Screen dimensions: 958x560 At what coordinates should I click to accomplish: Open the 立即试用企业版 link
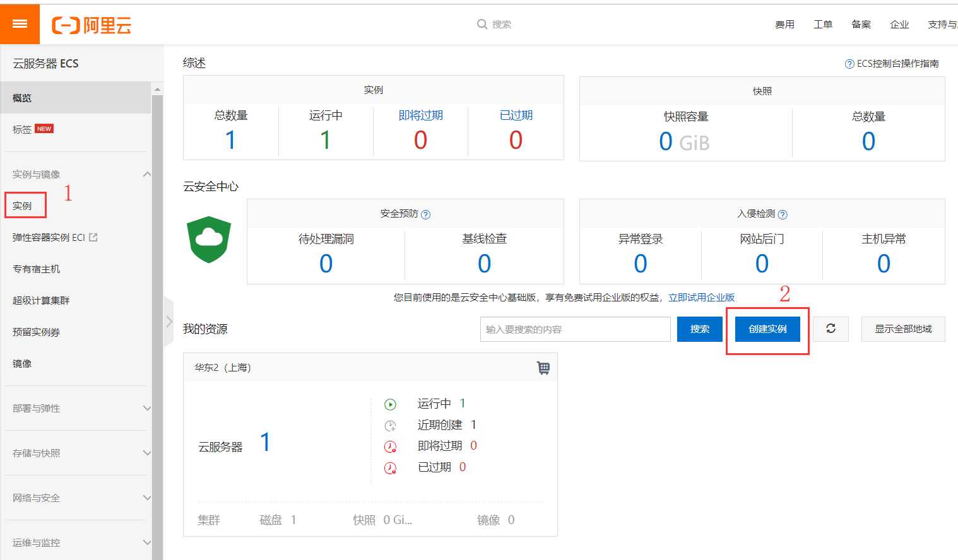point(702,297)
